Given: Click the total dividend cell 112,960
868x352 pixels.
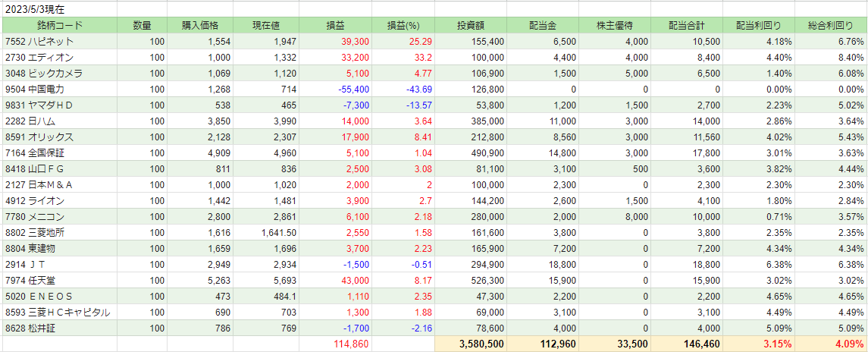Looking at the screenshot, I should click(x=543, y=344).
